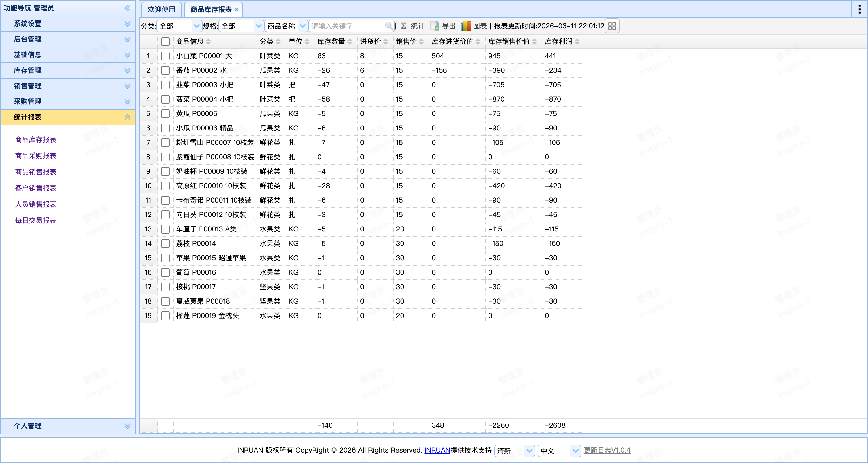868x463 pixels.
Task: Click the INRUAN support link
Action: pos(437,450)
